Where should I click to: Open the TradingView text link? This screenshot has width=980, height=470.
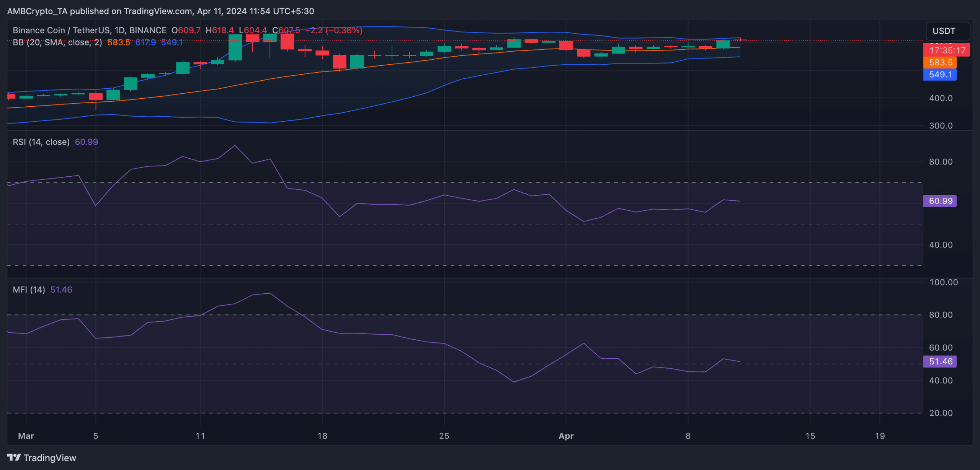[x=50, y=458]
